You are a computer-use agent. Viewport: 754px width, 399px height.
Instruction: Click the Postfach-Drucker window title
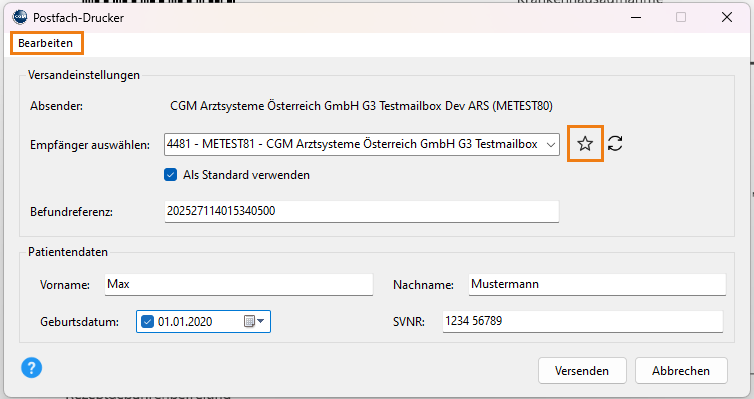pos(78,18)
